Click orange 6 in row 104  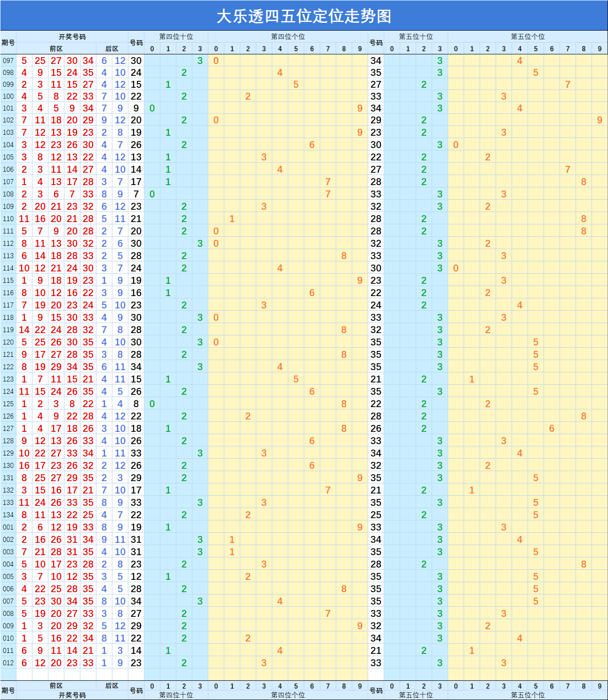click(x=312, y=144)
